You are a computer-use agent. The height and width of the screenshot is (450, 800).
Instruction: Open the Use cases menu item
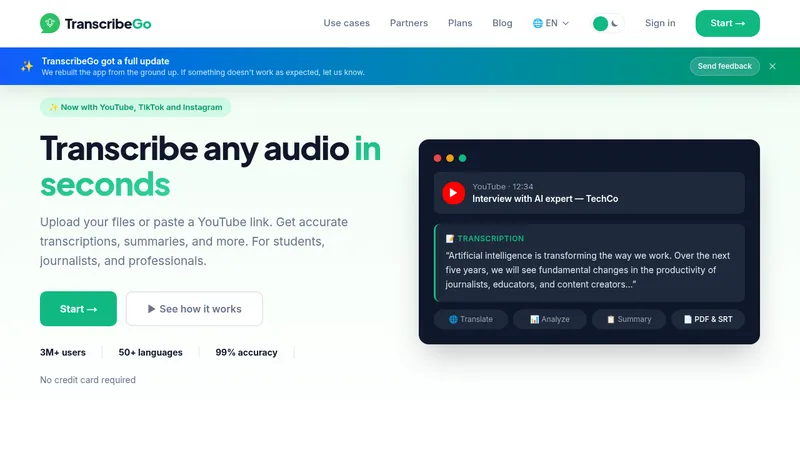coord(346,23)
